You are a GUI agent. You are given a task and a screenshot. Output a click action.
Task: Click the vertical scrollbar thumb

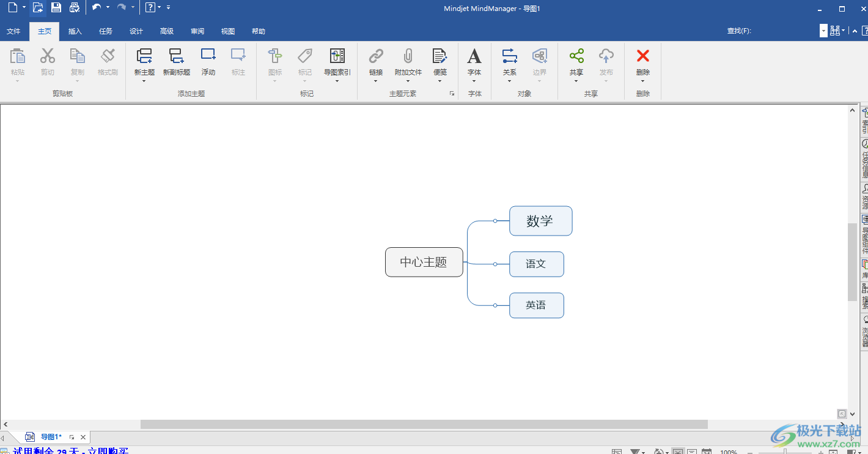(x=852, y=262)
